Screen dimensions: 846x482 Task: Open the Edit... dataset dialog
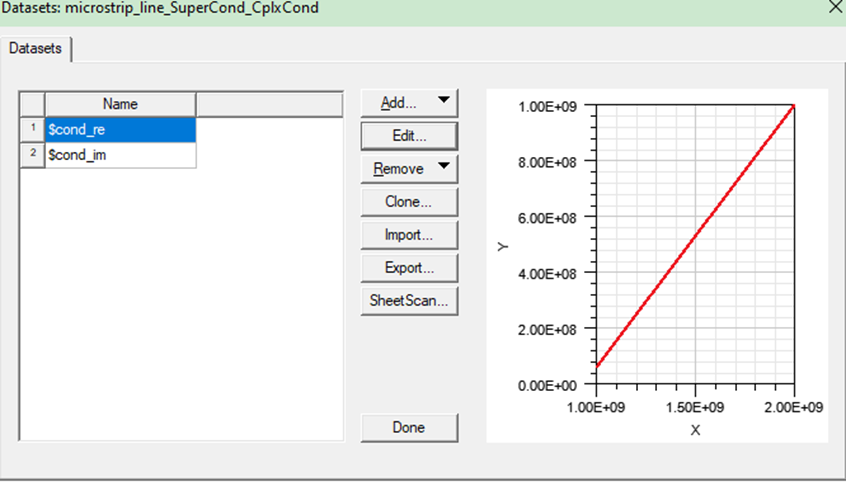tap(408, 135)
